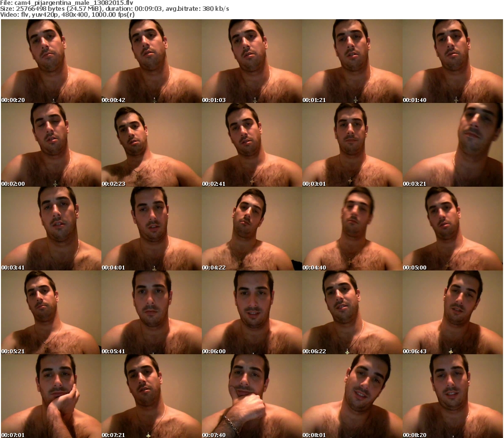Click the avg.bitrate 380 kb/s text
Image resolution: width=504 pixels, height=438 pixels.
198,9
